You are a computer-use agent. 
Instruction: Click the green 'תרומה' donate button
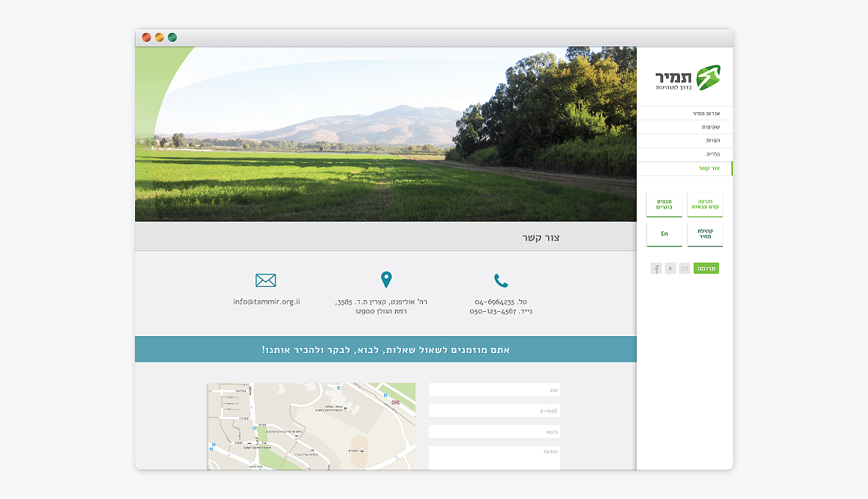pyautogui.click(x=706, y=269)
